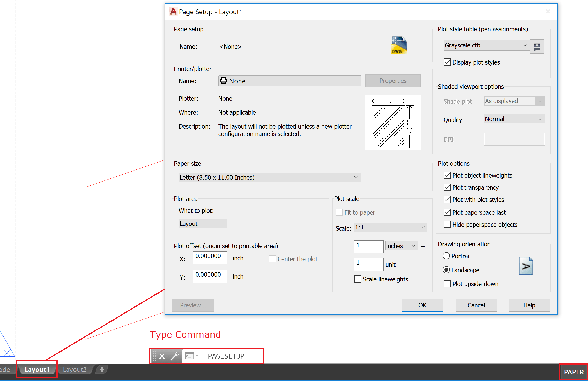
Task: Confirm settings with the OK button
Action: [x=422, y=305]
